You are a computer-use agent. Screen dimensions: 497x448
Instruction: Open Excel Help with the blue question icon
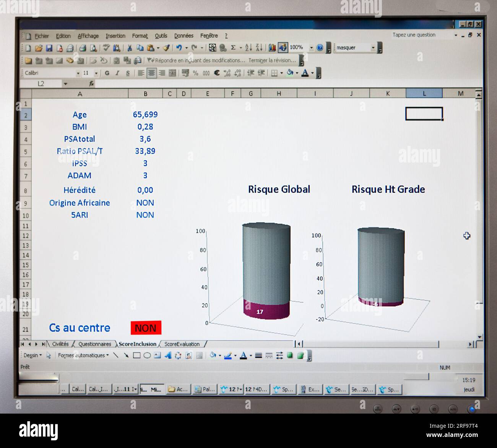(x=320, y=48)
